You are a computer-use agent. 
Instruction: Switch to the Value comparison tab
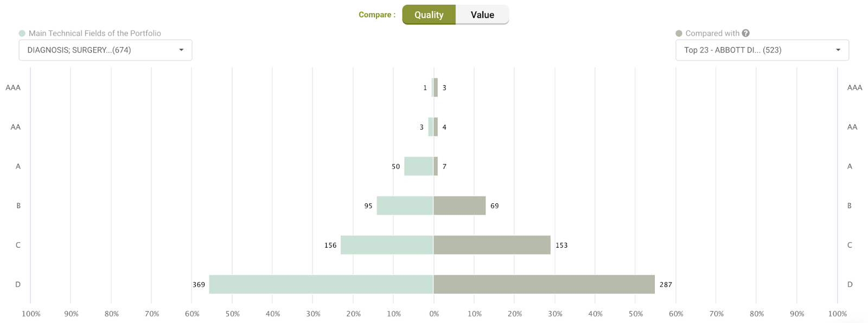pos(482,15)
